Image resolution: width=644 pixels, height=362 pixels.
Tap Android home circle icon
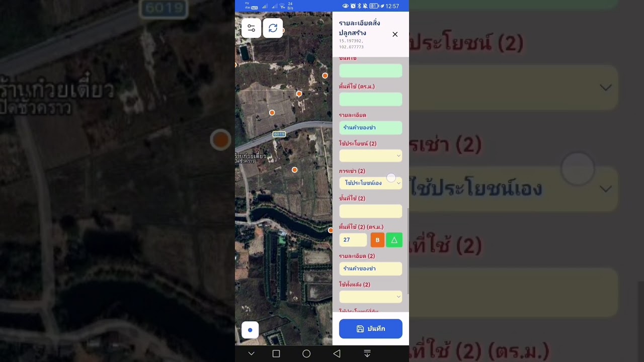point(306,354)
